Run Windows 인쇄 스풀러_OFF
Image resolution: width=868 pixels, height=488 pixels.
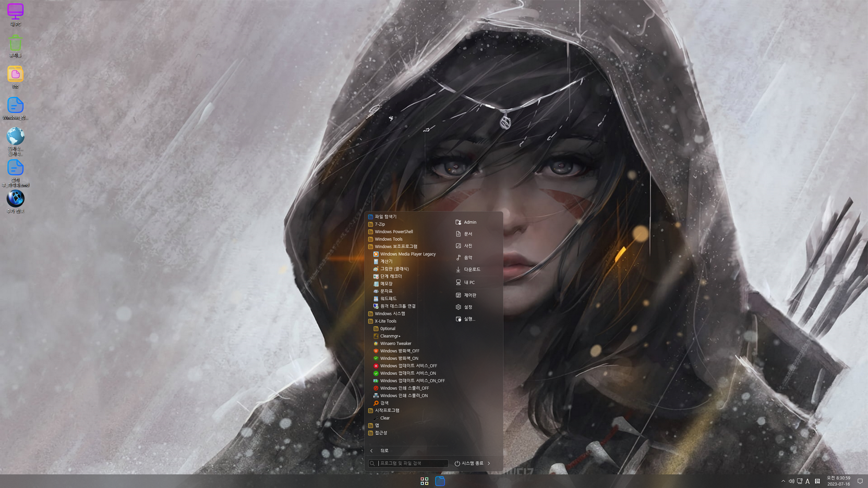tap(401, 388)
